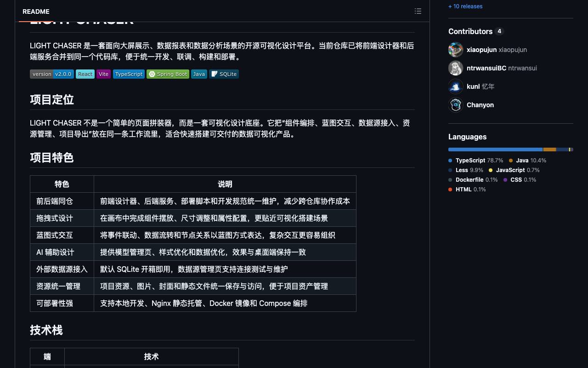Click the 特色 column header
The image size is (588, 368).
pos(62,184)
